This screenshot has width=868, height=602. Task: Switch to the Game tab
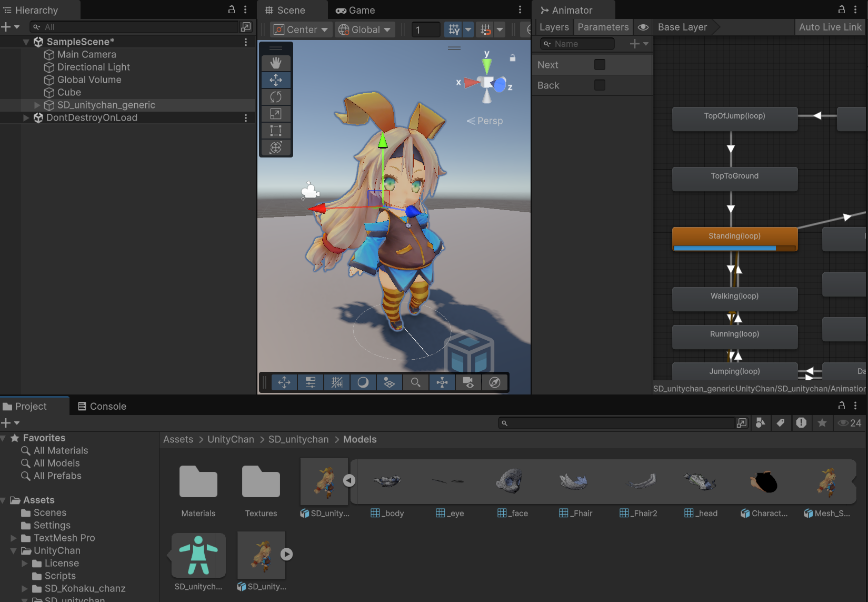(x=356, y=11)
